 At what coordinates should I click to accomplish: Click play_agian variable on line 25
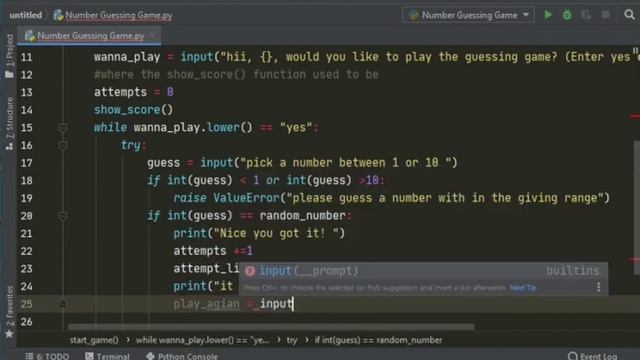(207, 304)
